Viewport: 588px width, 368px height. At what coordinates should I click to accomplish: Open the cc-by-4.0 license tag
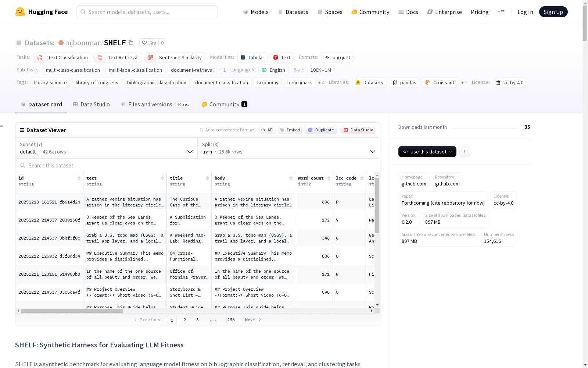click(x=510, y=82)
